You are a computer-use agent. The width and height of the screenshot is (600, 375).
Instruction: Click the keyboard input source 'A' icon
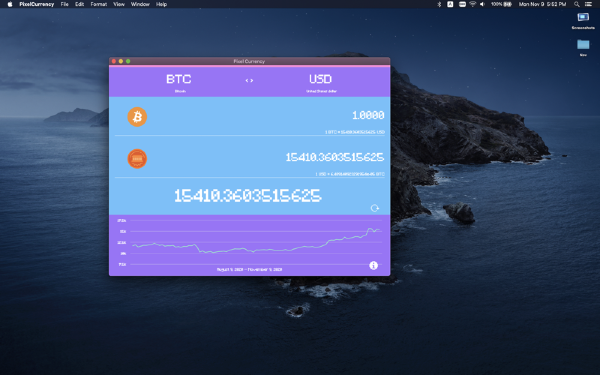pos(450,4)
